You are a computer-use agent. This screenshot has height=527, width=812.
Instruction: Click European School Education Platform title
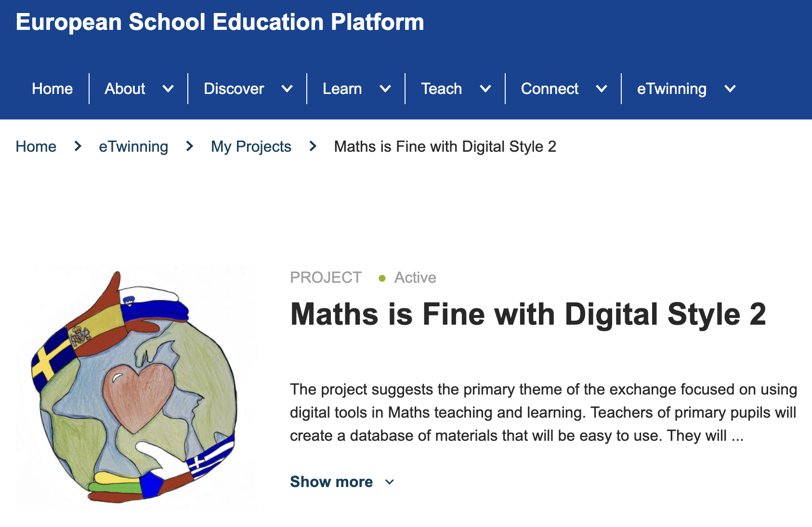pos(220,22)
